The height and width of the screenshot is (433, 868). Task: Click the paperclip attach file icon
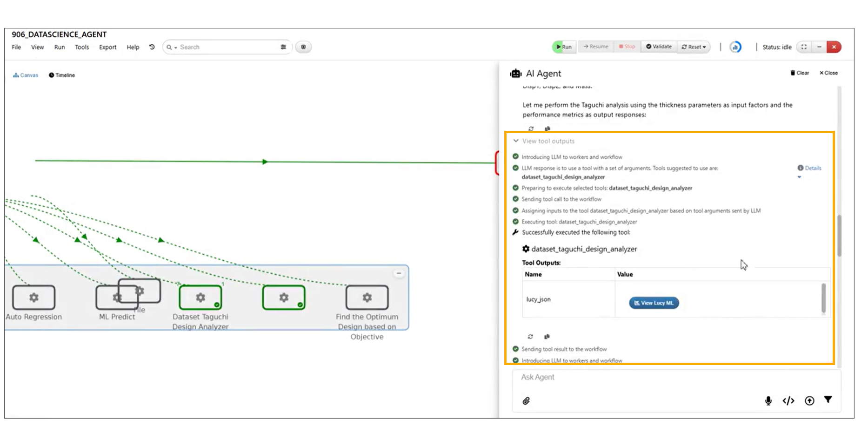pyautogui.click(x=526, y=401)
